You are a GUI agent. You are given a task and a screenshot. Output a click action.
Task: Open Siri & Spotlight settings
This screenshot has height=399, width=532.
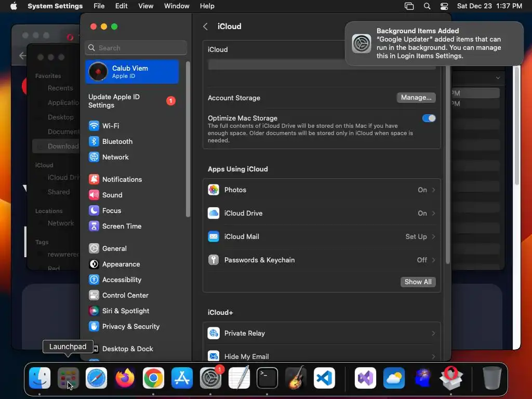(133, 311)
